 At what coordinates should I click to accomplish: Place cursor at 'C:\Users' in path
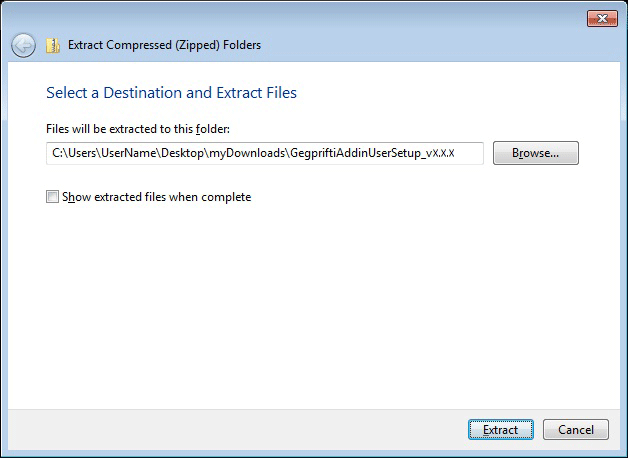point(68,153)
